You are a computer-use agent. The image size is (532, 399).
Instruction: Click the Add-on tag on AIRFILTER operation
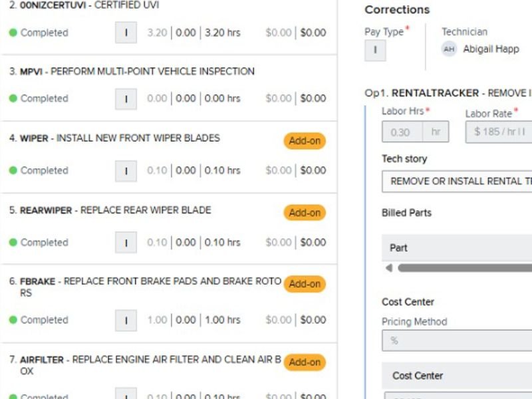(x=305, y=362)
